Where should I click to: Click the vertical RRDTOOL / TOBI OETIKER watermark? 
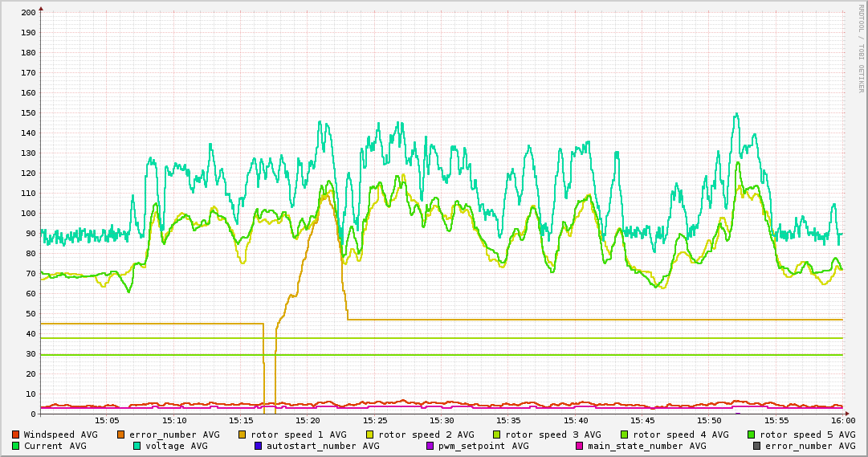coord(860,48)
